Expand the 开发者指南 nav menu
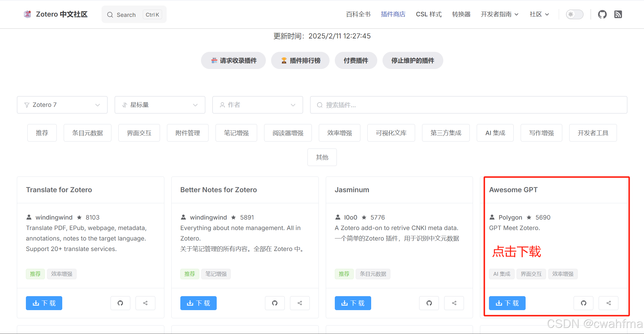 [499, 14]
